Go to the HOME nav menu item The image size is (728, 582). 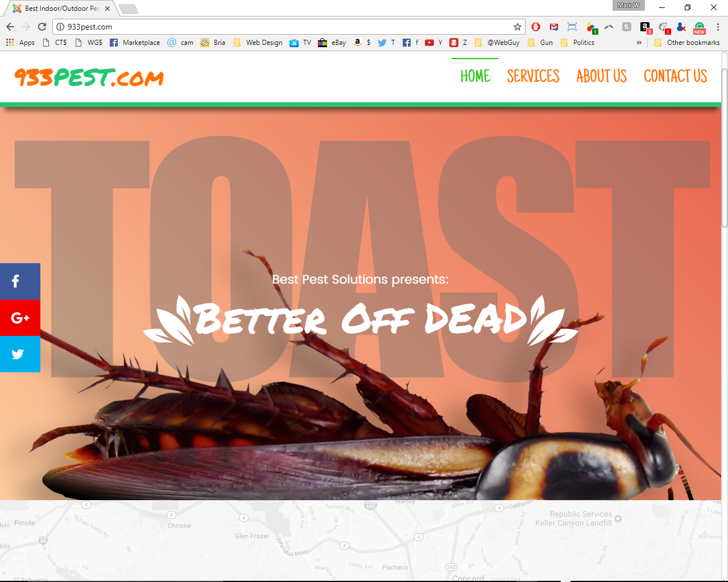[x=475, y=76]
